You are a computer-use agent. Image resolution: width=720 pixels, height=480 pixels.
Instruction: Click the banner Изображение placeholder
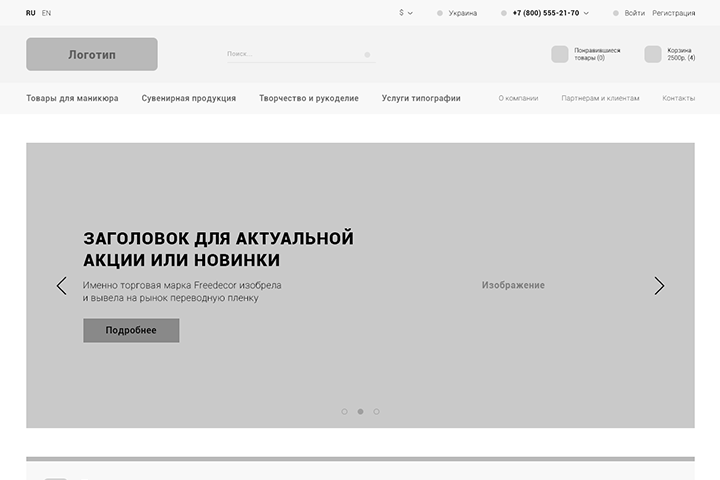coord(513,285)
